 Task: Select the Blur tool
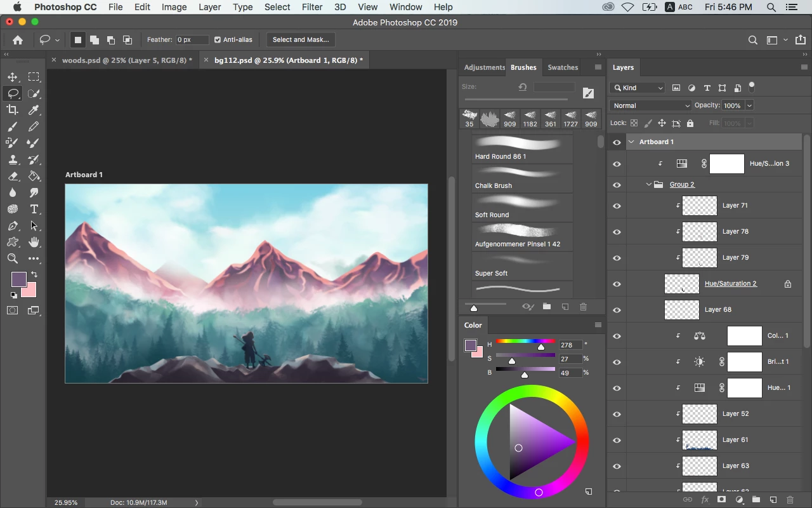pyautogui.click(x=12, y=192)
